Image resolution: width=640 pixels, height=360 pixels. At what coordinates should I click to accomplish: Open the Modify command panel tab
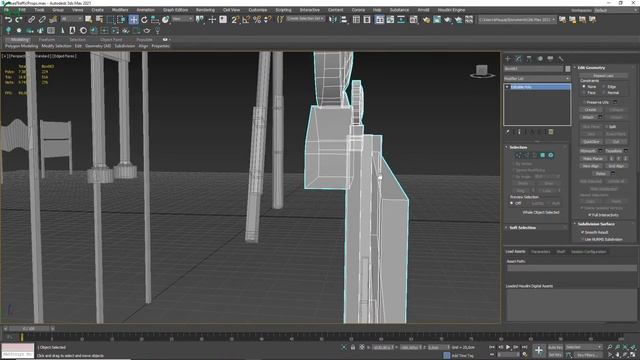pos(518,59)
